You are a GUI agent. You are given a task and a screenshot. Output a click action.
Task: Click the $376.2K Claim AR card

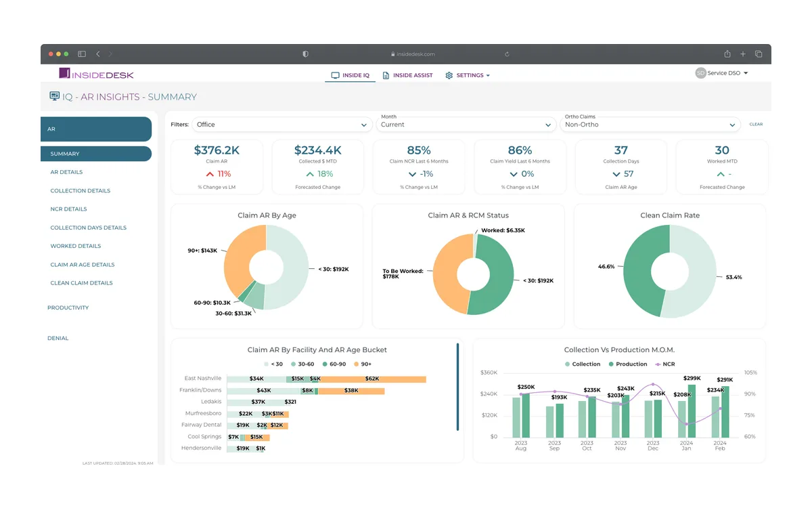click(217, 167)
